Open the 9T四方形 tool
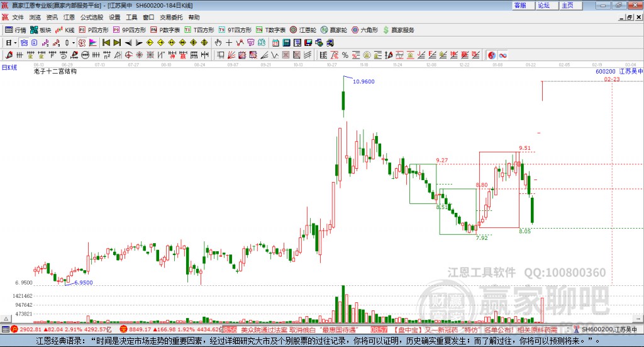The image size is (644, 347). pos(235,30)
